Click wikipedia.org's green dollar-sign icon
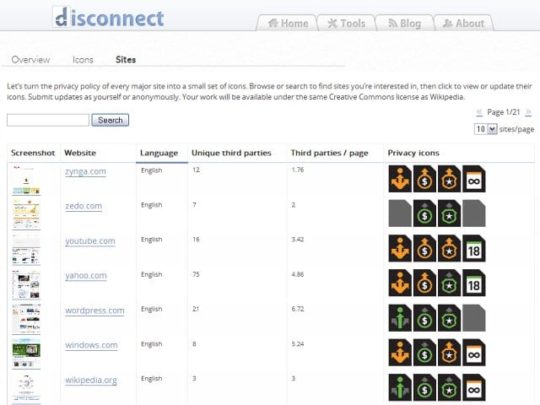The width and height of the screenshot is (540, 405). click(424, 387)
